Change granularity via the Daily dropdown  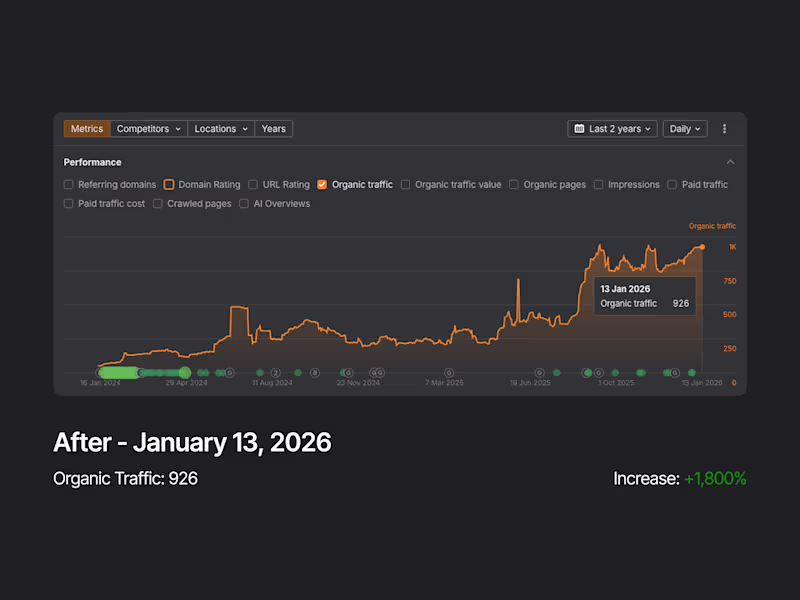684,128
